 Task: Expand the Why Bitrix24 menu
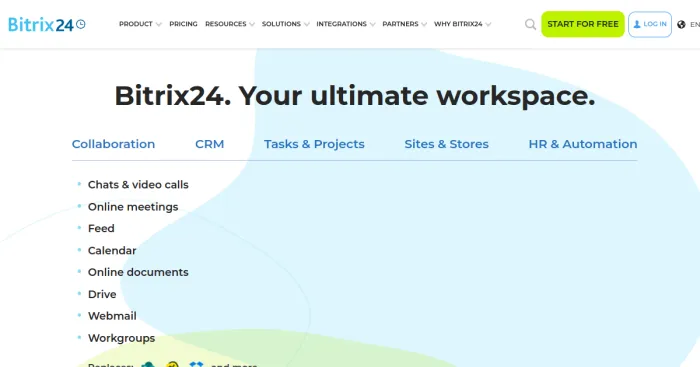tap(462, 24)
